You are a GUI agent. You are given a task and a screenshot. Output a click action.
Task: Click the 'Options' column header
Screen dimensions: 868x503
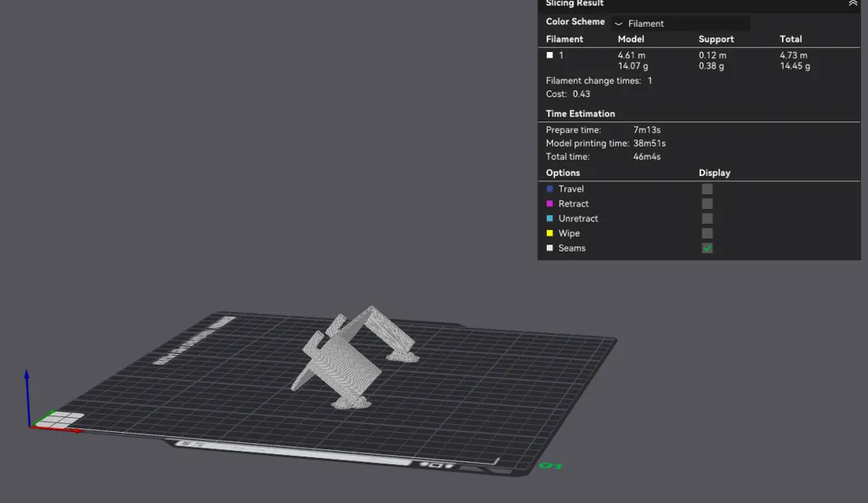coord(562,173)
